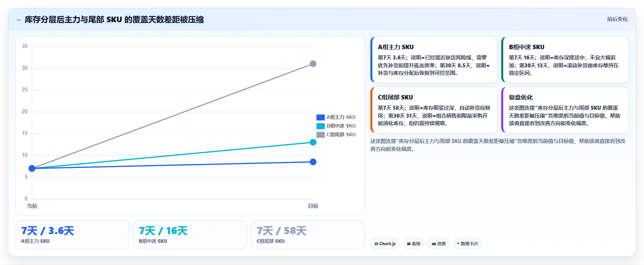The height and width of the screenshot is (265, 644).
Task: Click the blue starting point at 当前
Action: pos(32,168)
